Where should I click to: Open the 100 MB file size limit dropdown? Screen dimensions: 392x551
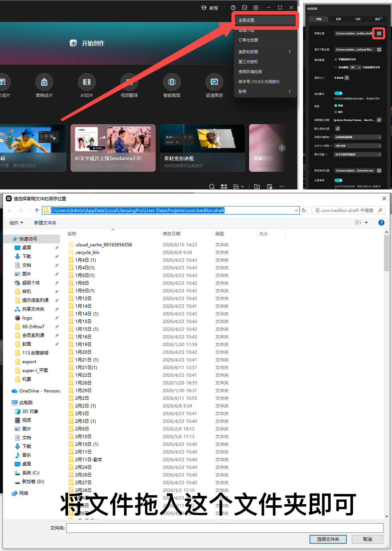[358, 146]
